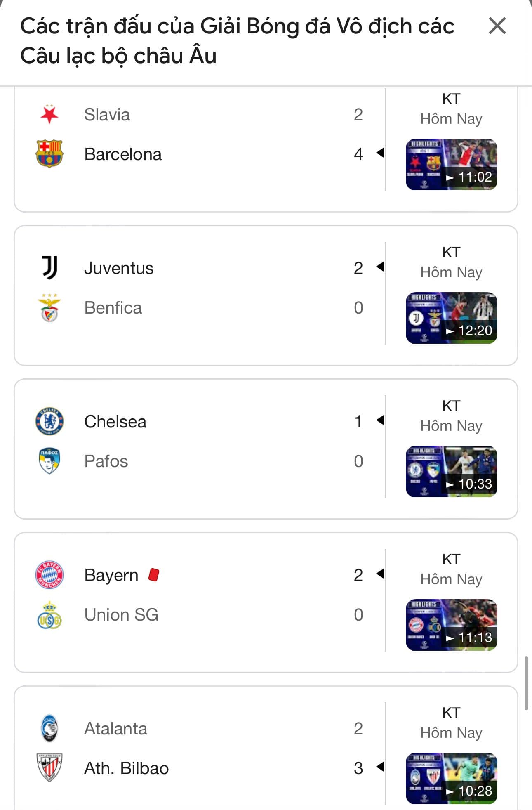532x810 pixels.
Task: Click the Slavia Prague star logo
Action: click(49, 114)
